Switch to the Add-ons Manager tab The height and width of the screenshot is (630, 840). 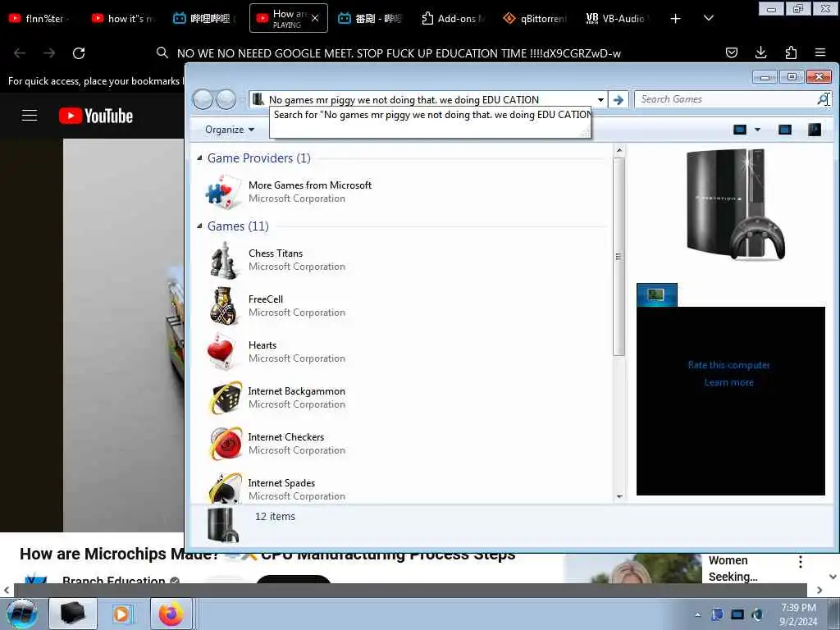[453, 19]
